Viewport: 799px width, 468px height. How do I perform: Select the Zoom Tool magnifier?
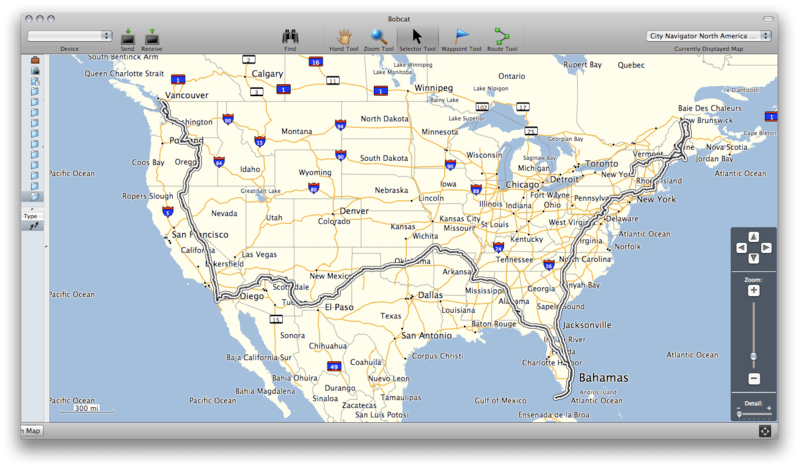coord(379,37)
